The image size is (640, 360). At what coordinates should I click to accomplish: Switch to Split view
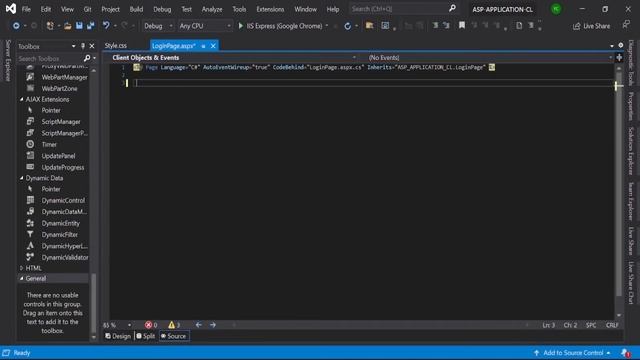[146, 336]
